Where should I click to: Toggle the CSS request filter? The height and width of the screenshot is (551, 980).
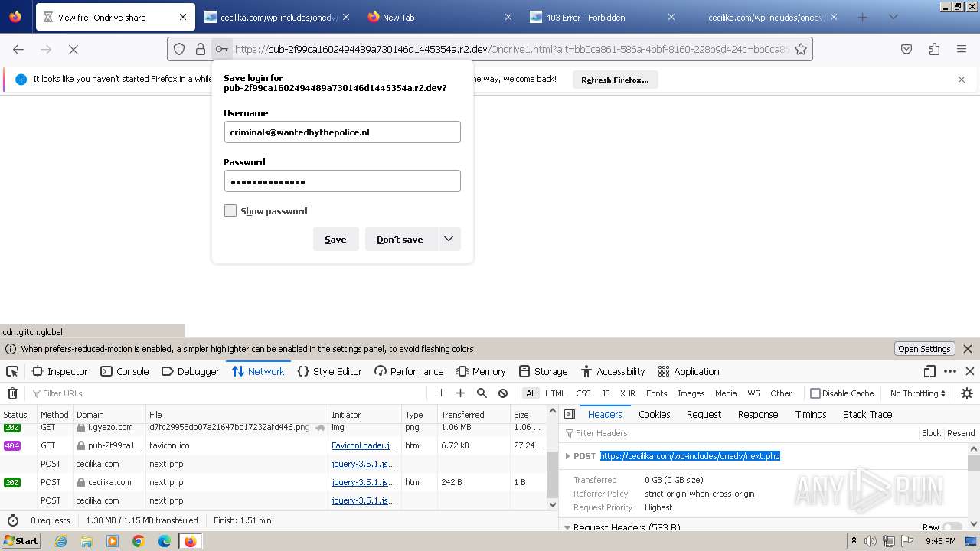click(x=583, y=393)
